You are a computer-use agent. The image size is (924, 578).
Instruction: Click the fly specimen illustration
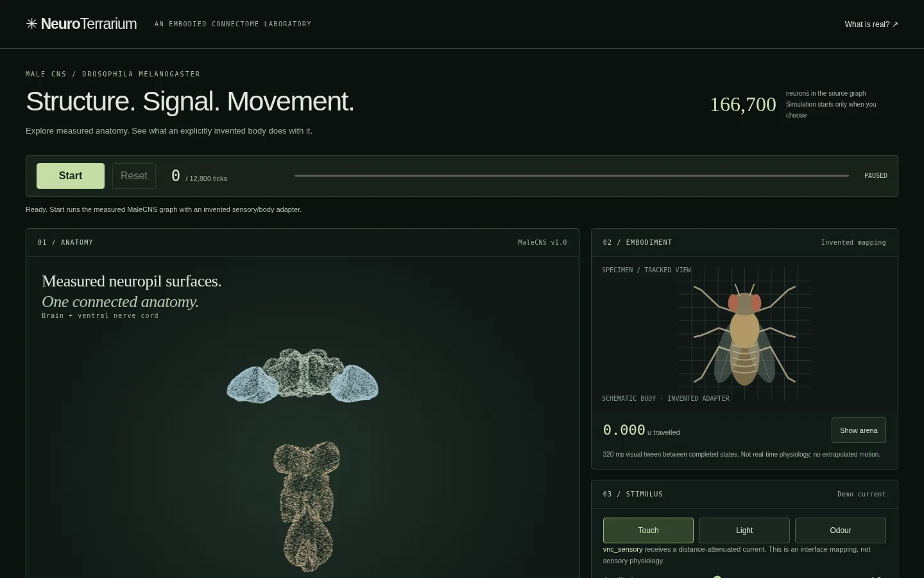(744, 334)
